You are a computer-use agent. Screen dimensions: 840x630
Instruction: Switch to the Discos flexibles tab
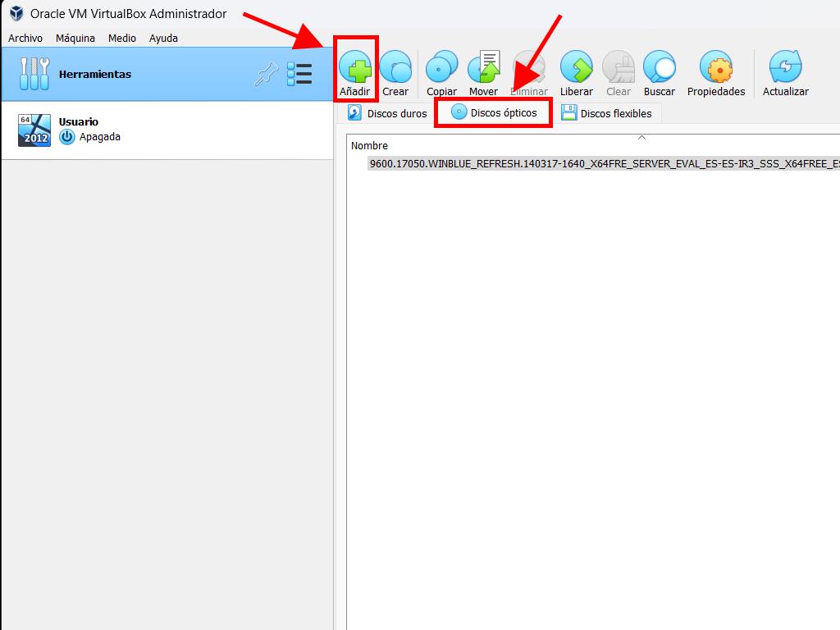pyautogui.click(x=606, y=113)
